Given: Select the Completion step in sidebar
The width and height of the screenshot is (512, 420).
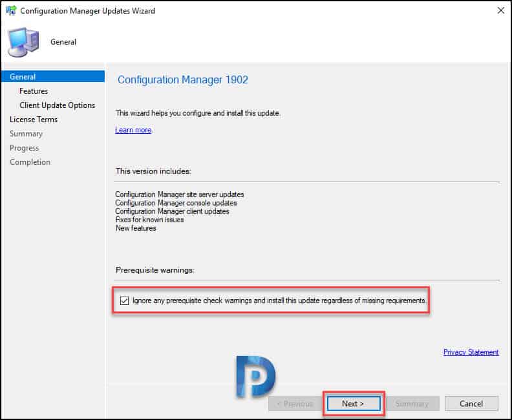Looking at the screenshot, I should coord(30,162).
